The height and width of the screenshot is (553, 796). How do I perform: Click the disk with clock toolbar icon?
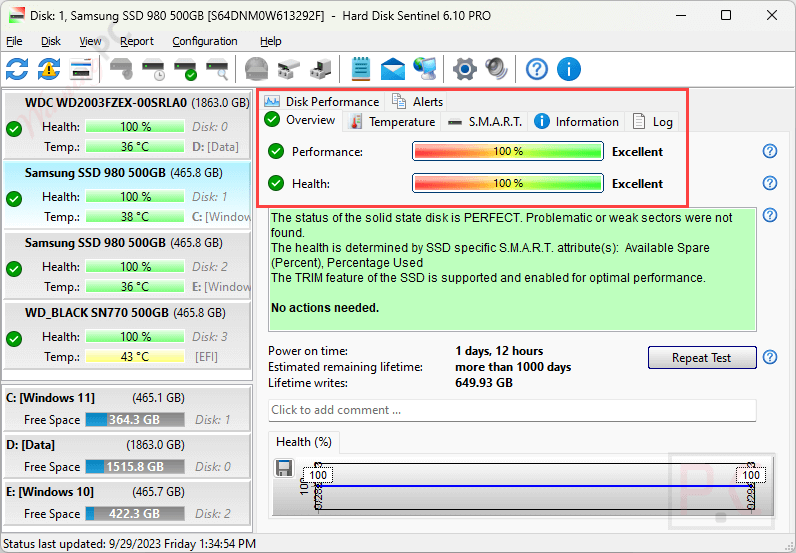(153, 69)
